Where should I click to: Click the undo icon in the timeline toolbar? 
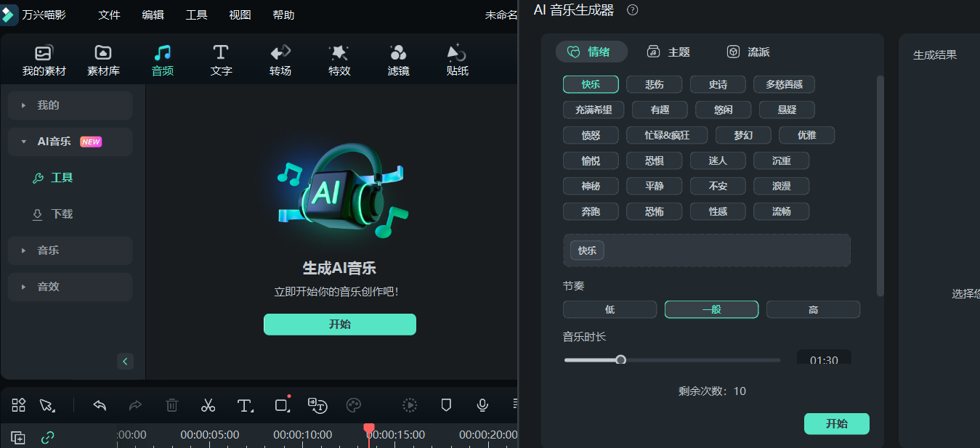coord(100,405)
